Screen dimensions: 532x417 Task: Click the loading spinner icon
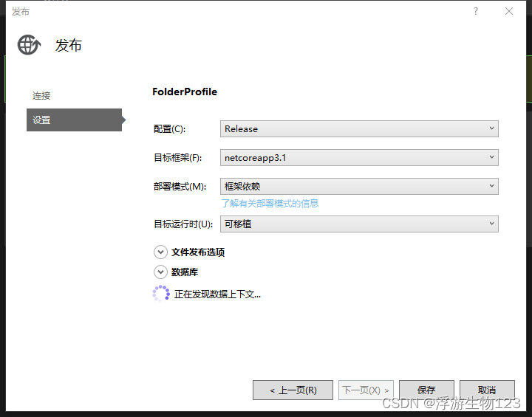161,293
